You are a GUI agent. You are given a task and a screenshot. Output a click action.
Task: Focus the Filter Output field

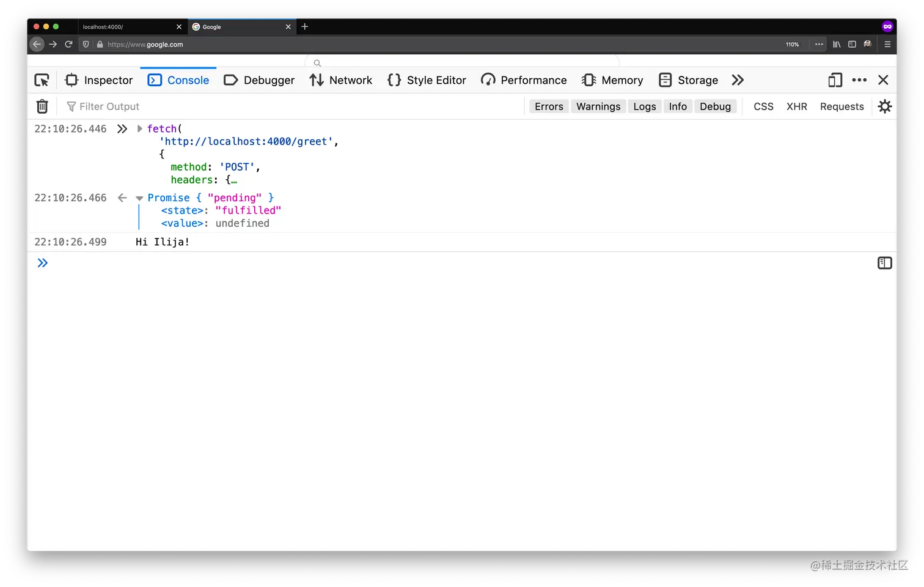coord(293,106)
